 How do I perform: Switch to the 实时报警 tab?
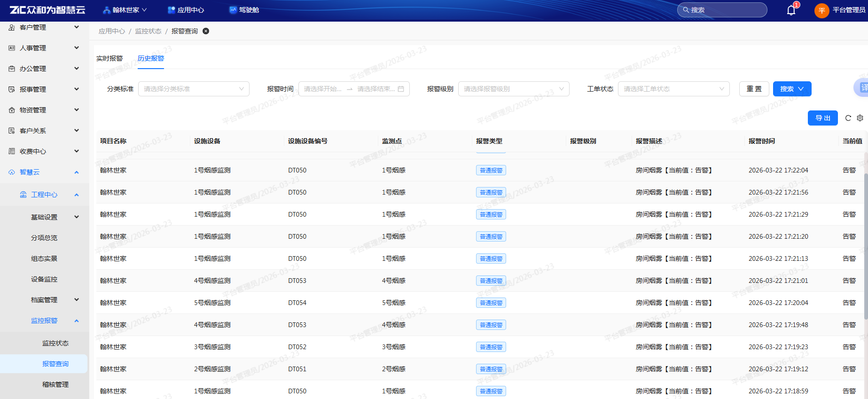109,58
